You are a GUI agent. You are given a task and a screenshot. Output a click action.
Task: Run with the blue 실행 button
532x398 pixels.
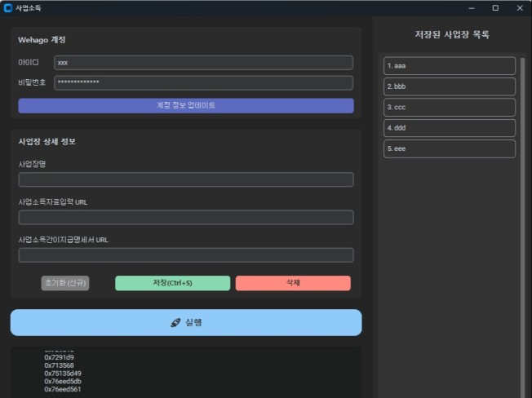coord(186,323)
